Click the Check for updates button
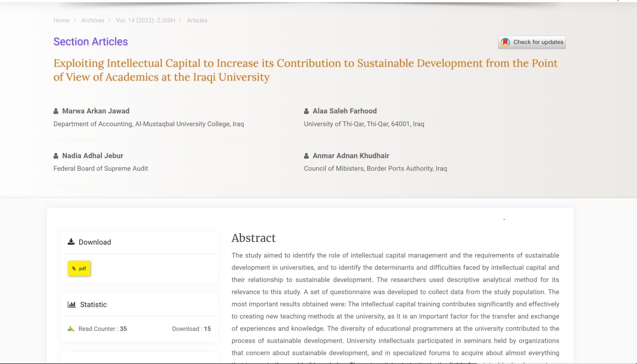Viewport: 637px width, 364px height. pos(532,42)
